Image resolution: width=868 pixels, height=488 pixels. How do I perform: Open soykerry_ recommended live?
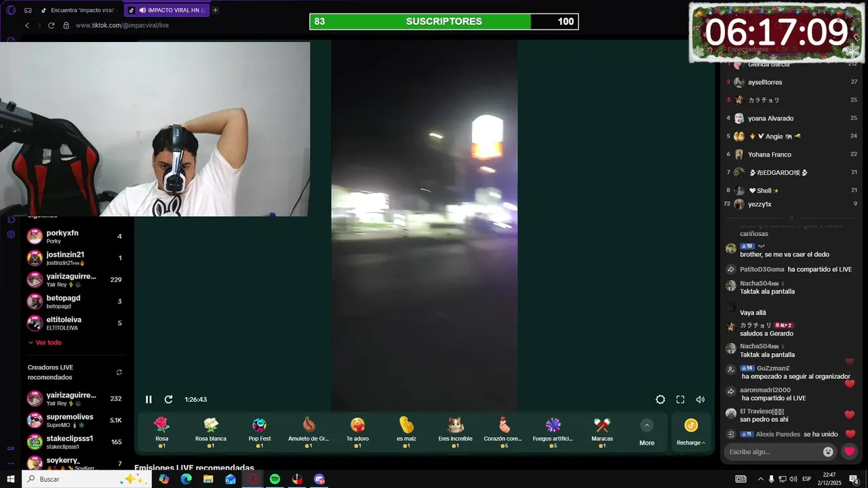tap(75, 462)
